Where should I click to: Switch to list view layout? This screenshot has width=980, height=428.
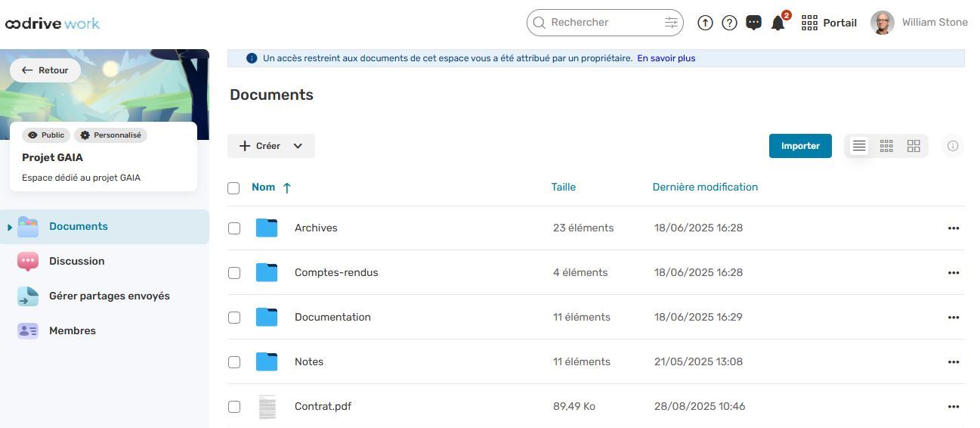point(859,146)
